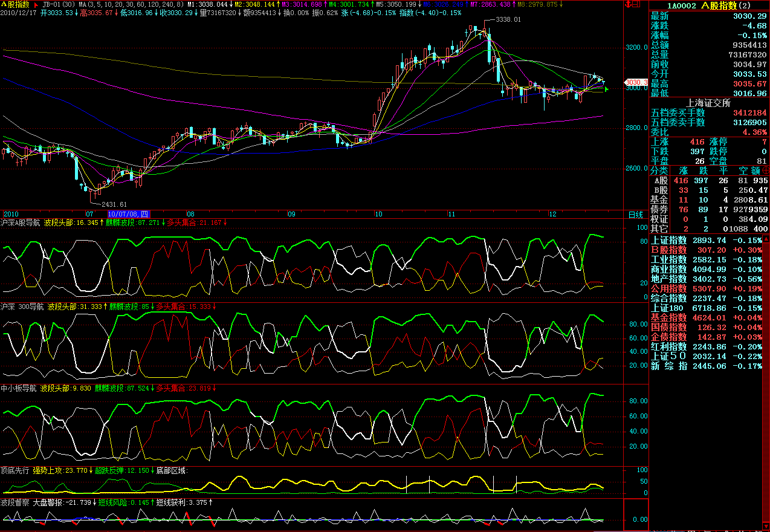
Task: Click the green triangle price marker
Action: [607, 89]
